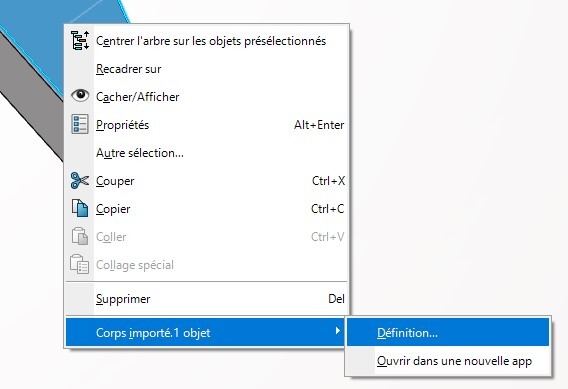568x389 pixels.
Task: Click the Propriétés list icon
Action: 80,124
